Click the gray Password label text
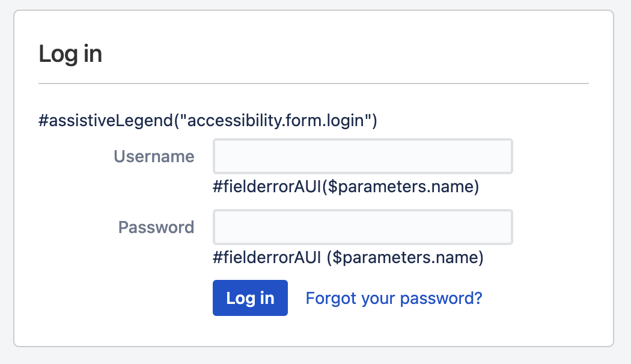 [156, 227]
